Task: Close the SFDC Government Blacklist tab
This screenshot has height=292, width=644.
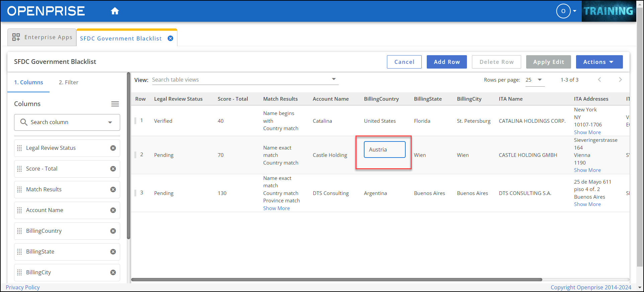Action: (170, 38)
